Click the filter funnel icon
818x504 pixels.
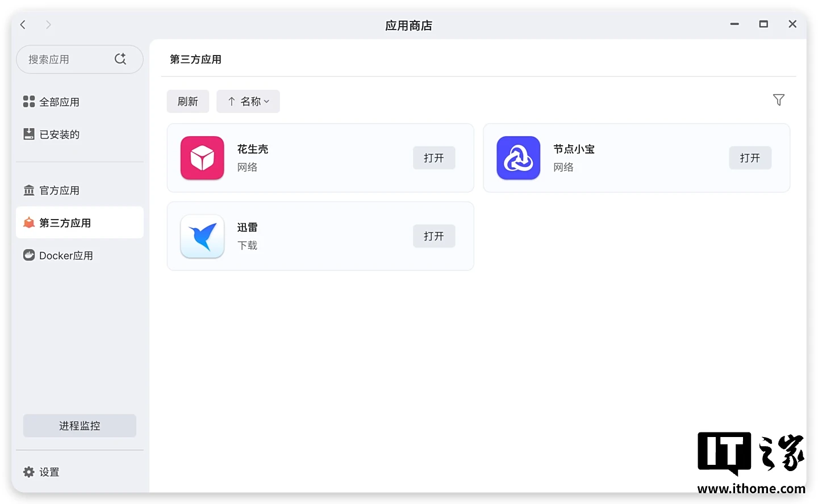point(778,100)
